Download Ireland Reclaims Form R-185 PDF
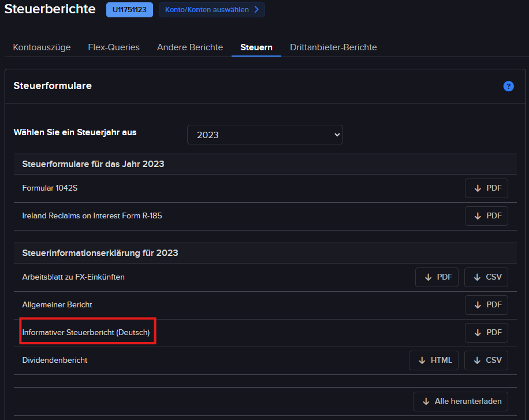The height and width of the screenshot is (420, 529). point(486,216)
